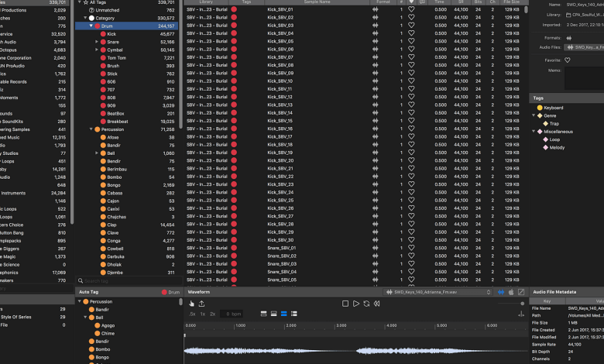This screenshot has width=604, height=364.
Task: Sort by the File Size column header
Action: click(511, 2)
